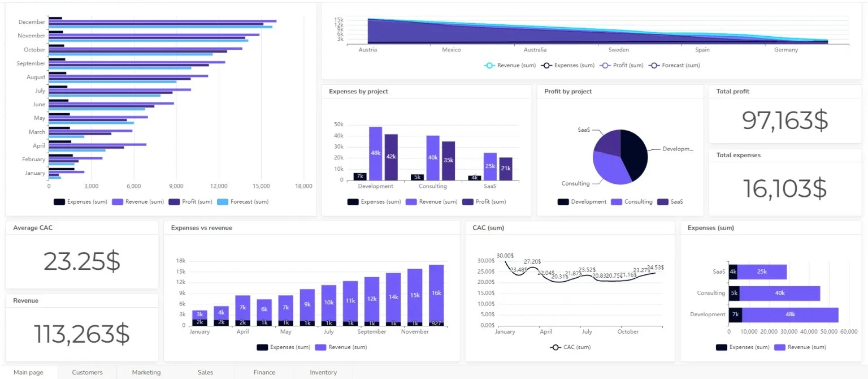
Task: Open the Inventory tab
Action: 323,372
